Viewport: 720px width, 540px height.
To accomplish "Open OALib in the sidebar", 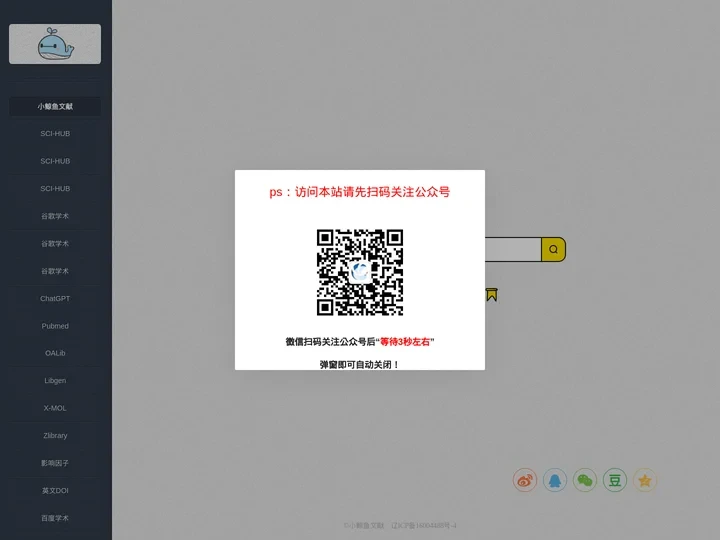I will [55, 353].
